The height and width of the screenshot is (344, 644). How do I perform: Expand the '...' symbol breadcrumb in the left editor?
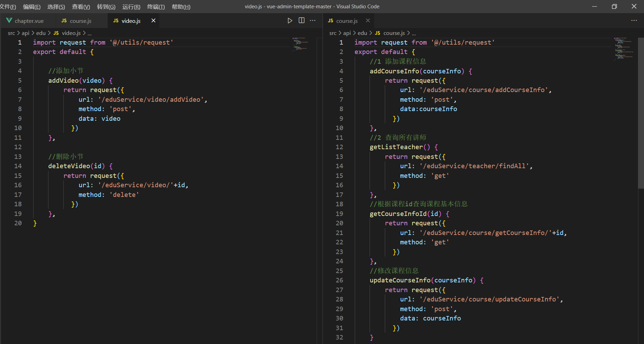click(90, 33)
